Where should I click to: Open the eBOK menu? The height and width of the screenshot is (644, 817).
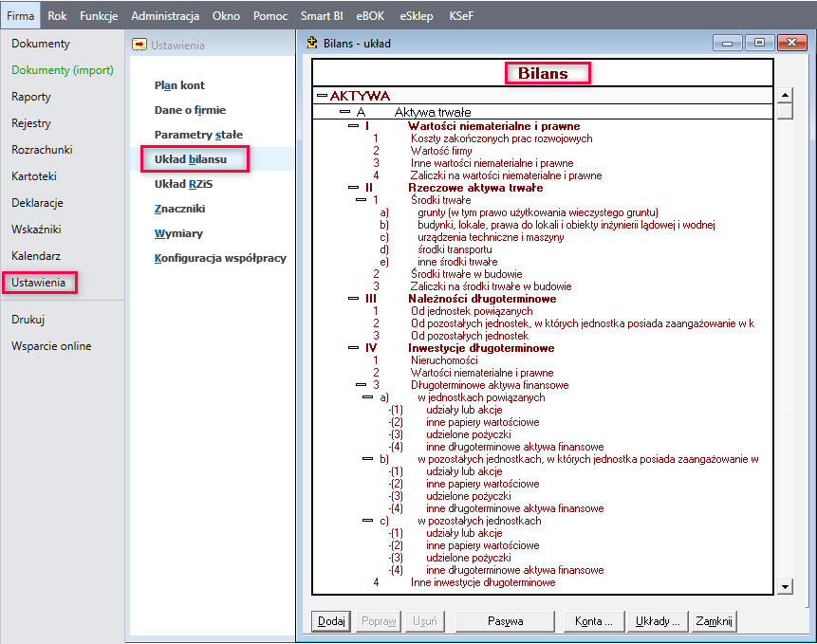point(370,15)
